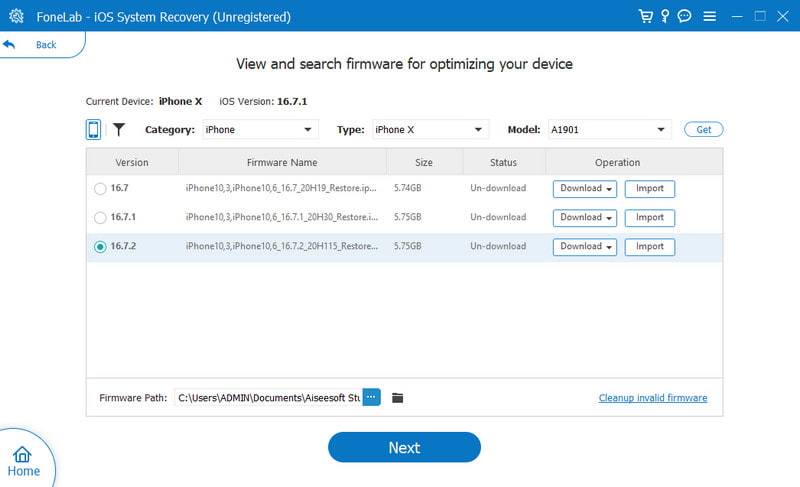Open the Category dropdown showing iPhone
The image size is (800, 487).
coord(260,130)
